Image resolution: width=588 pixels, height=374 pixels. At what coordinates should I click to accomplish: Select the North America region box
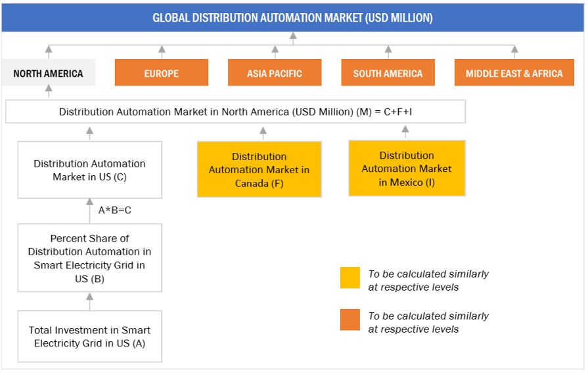48,73
